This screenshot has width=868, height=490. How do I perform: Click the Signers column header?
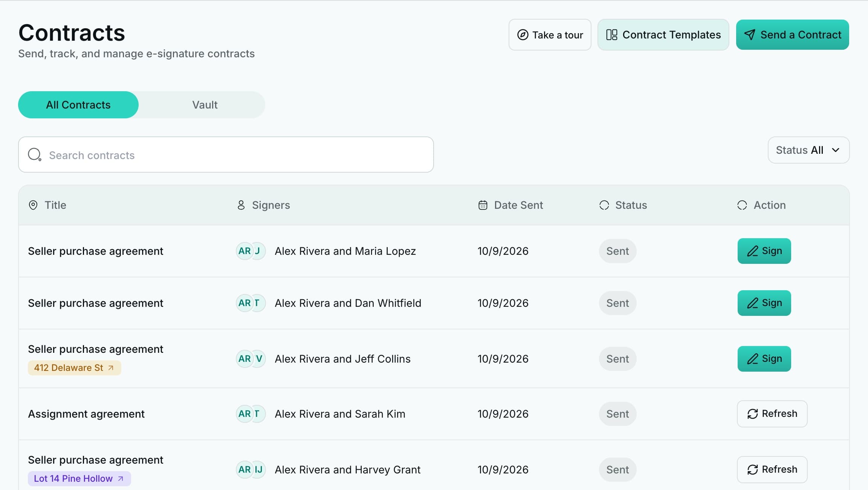[271, 205]
